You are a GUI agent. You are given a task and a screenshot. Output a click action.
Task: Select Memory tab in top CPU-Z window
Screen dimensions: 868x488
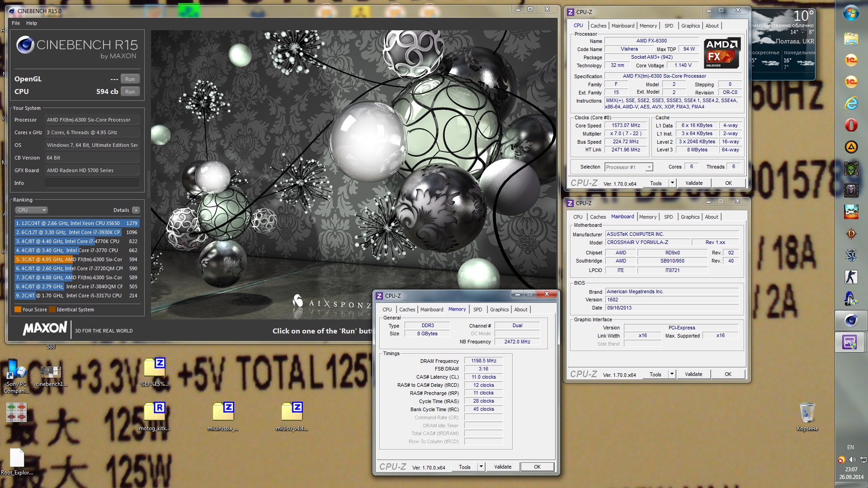coord(648,26)
